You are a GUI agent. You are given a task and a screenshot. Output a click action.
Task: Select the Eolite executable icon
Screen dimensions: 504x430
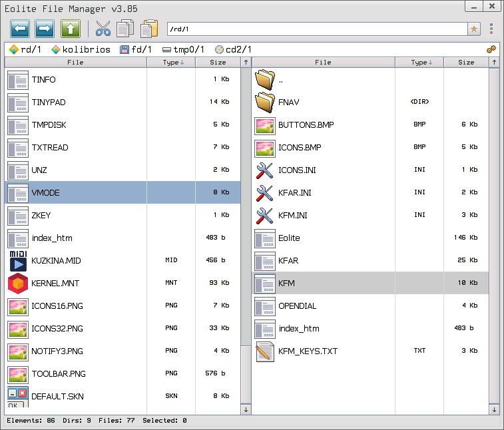tap(265, 238)
